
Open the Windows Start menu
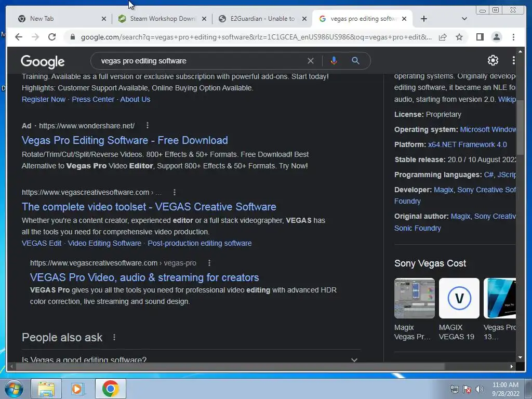tap(14, 389)
